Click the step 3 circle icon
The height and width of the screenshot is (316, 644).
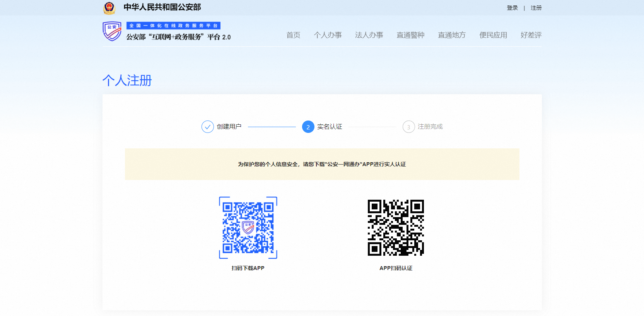click(x=409, y=127)
